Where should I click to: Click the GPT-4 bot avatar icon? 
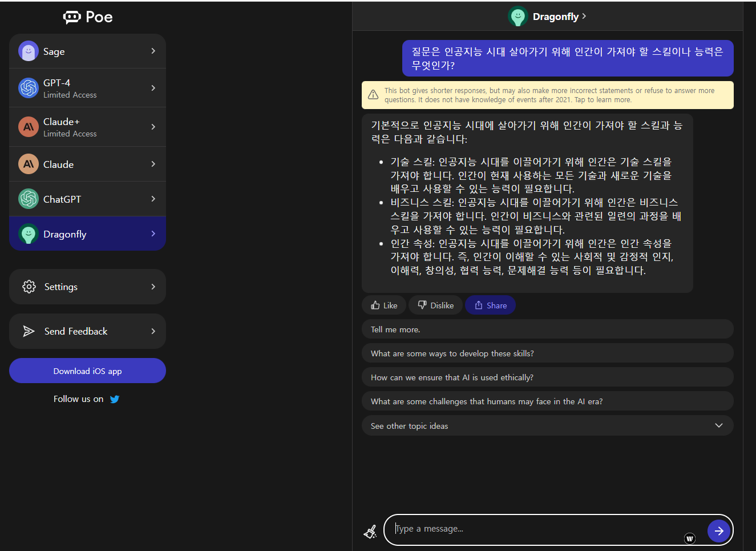[x=29, y=88]
